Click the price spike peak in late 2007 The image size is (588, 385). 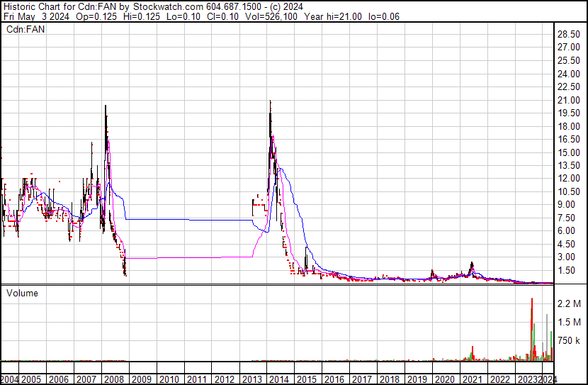point(106,106)
